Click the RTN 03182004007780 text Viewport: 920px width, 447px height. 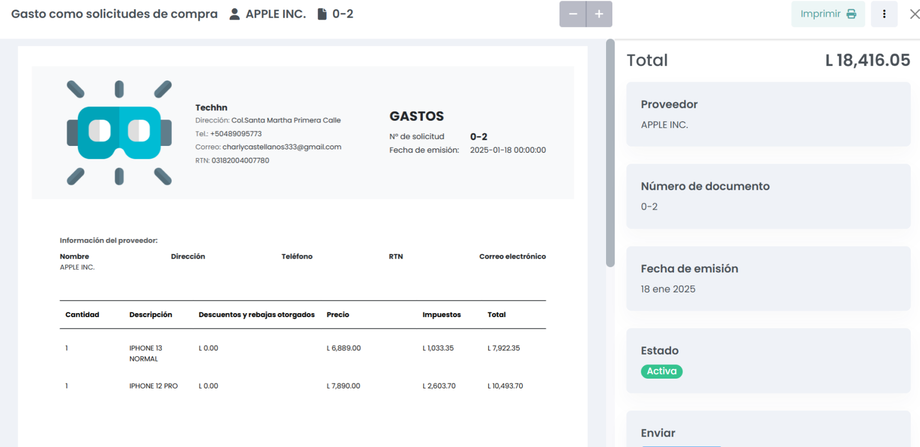(x=232, y=160)
